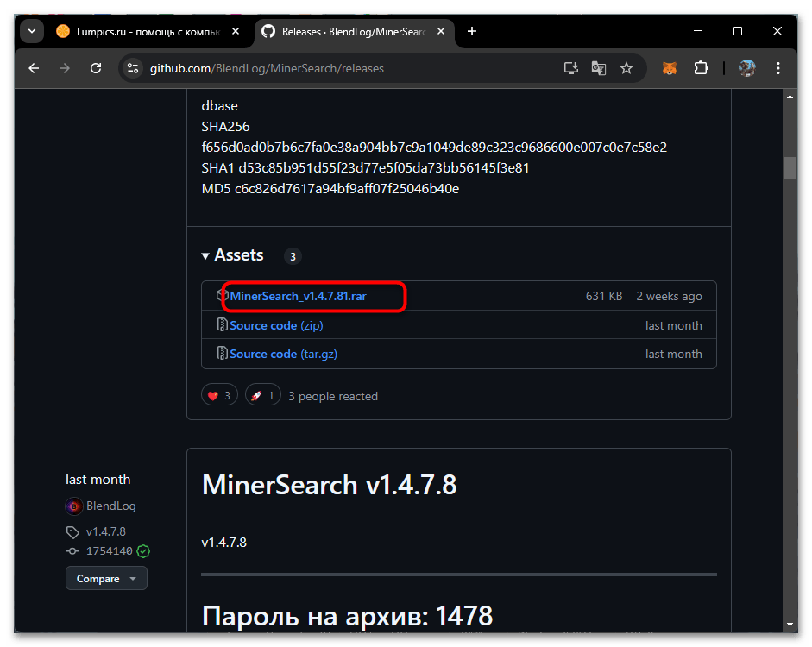Close the Lumpics.ru tab
The height and width of the screenshot is (647, 812).
point(235,32)
